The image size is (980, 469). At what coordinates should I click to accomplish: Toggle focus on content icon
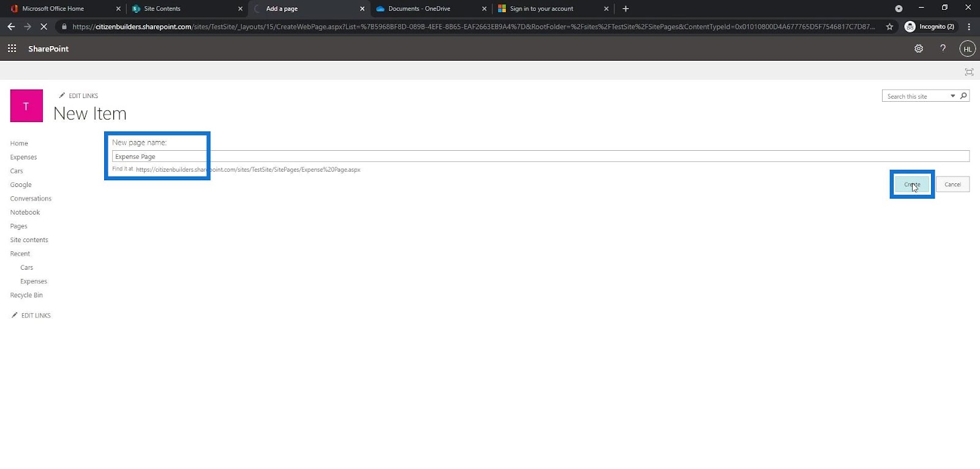coord(969,72)
